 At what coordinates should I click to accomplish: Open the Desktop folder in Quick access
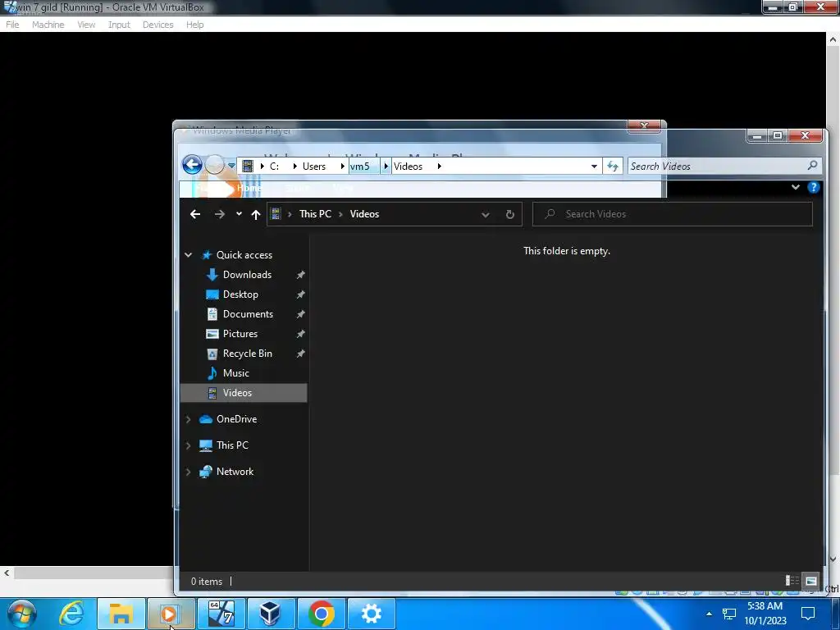click(x=240, y=294)
